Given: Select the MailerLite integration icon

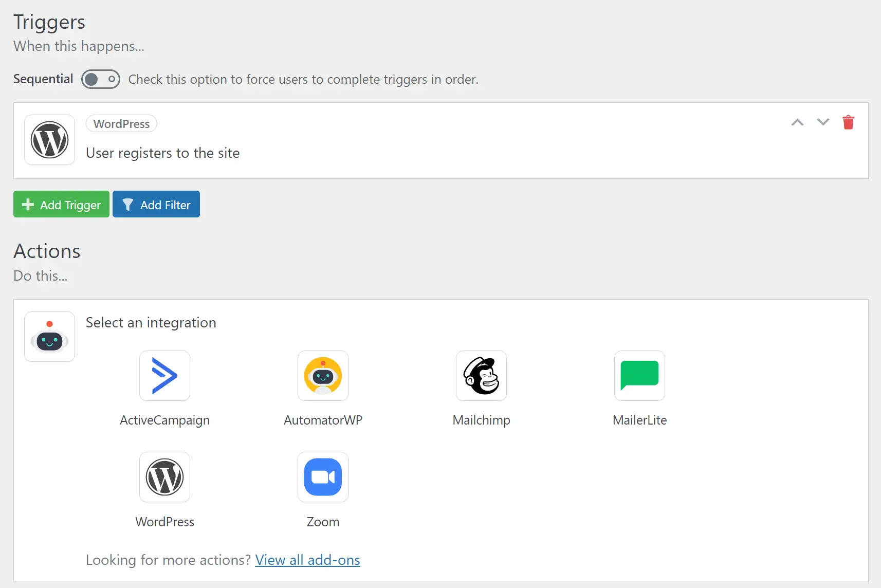Looking at the screenshot, I should click(639, 376).
